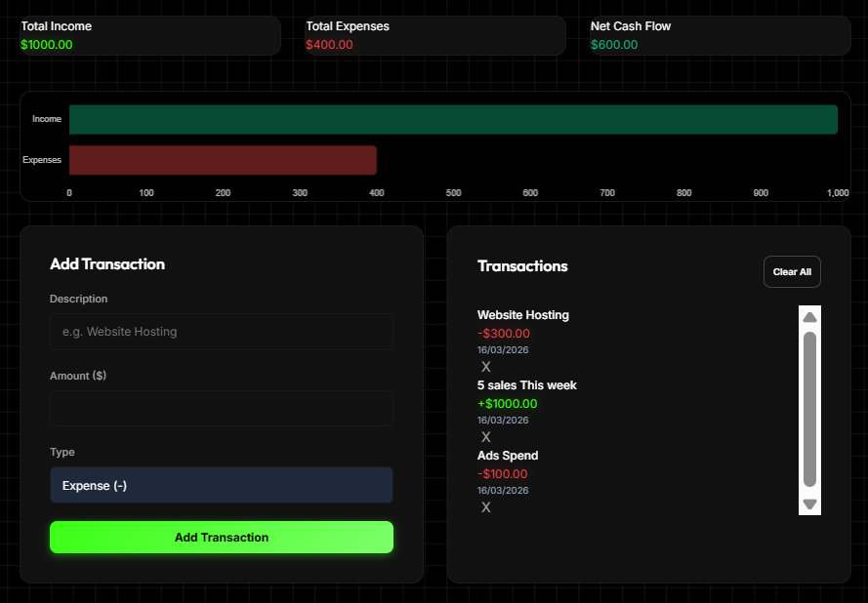868x603 pixels.
Task: Click the 1,000 tick on chart axis
Action: pyautogui.click(x=838, y=193)
